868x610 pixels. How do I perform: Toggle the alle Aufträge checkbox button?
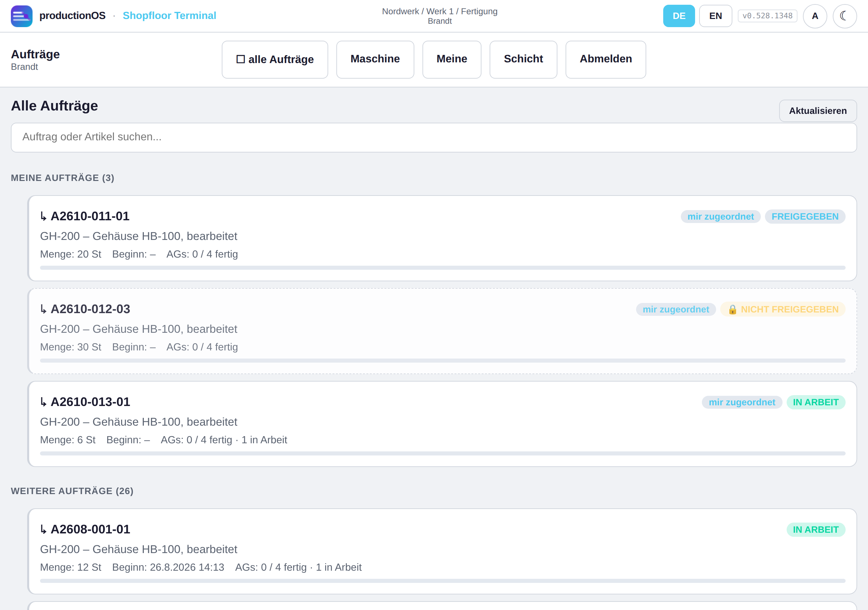point(275,59)
